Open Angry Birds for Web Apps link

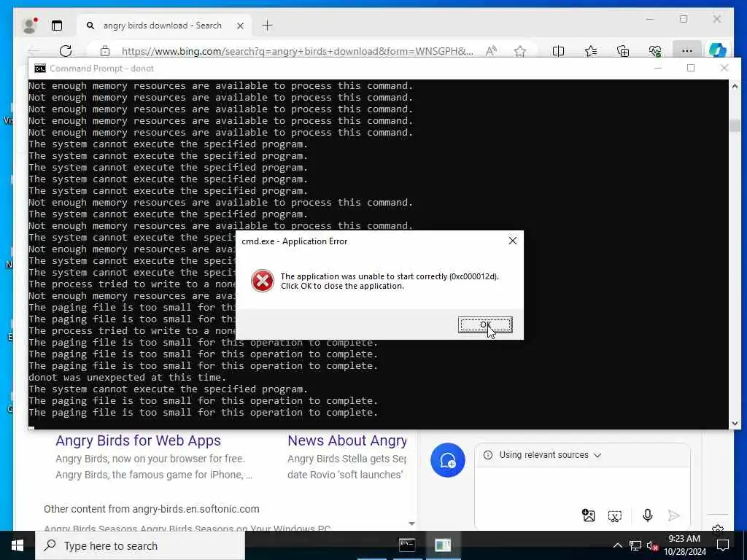point(138,440)
